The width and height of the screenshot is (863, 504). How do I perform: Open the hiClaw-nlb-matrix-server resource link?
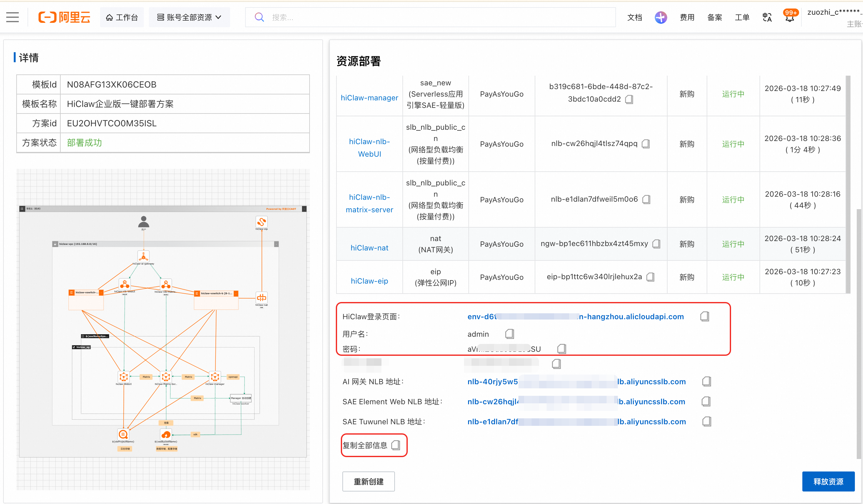[x=369, y=203]
